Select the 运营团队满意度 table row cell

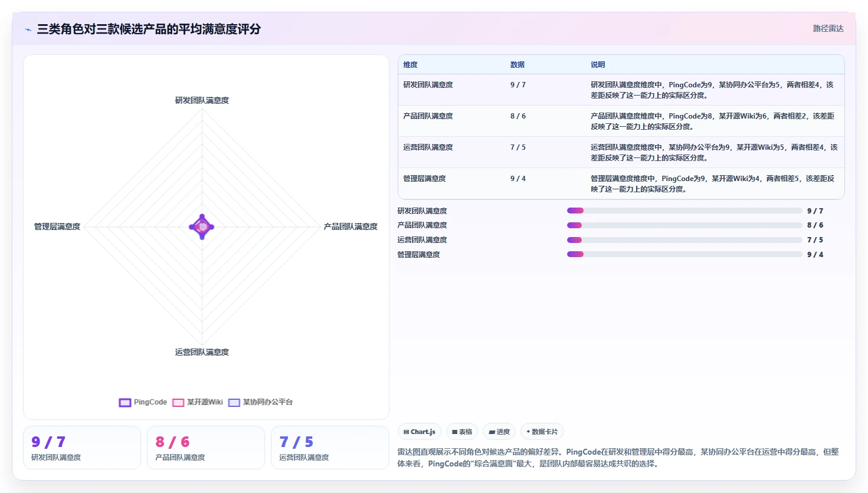click(428, 147)
